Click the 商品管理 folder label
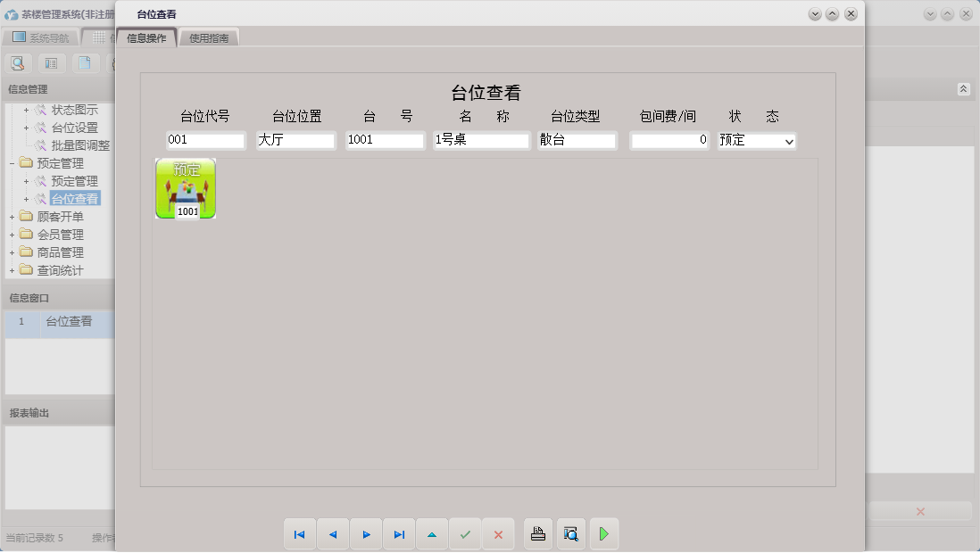 tap(60, 253)
